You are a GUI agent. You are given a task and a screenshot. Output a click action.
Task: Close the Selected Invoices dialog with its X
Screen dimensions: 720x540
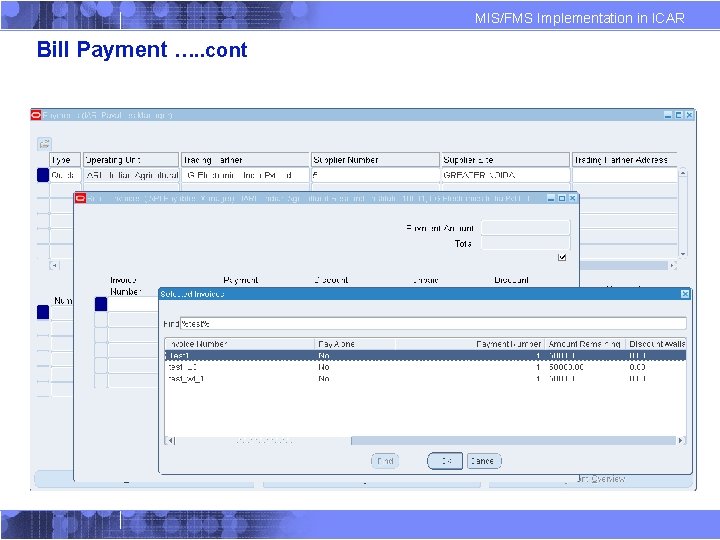[685, 294]
